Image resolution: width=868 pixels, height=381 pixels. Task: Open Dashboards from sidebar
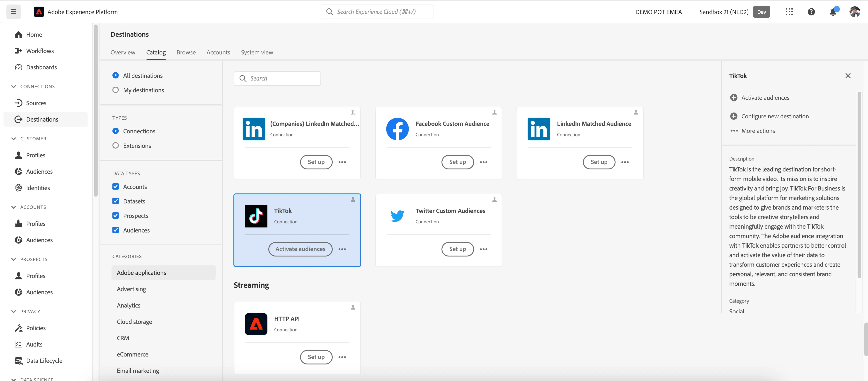(x=41, y=67)
